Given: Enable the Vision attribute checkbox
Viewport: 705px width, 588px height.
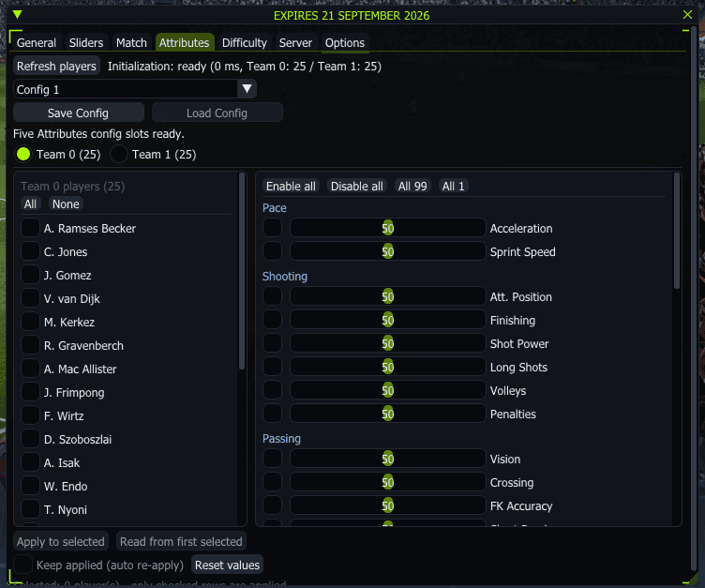Looking at the screenshot, I should pos(273,458).
